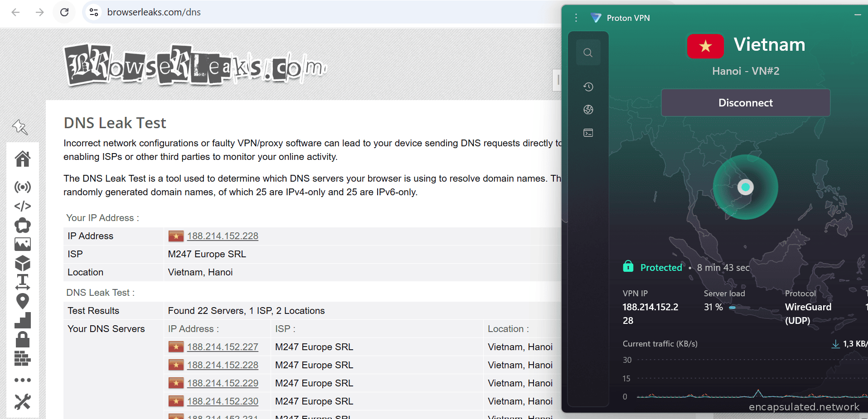Screen dimensions: 868x419
Task: Click the Vietnam flag beside 188.214.152.230
Action: [176, 401]
